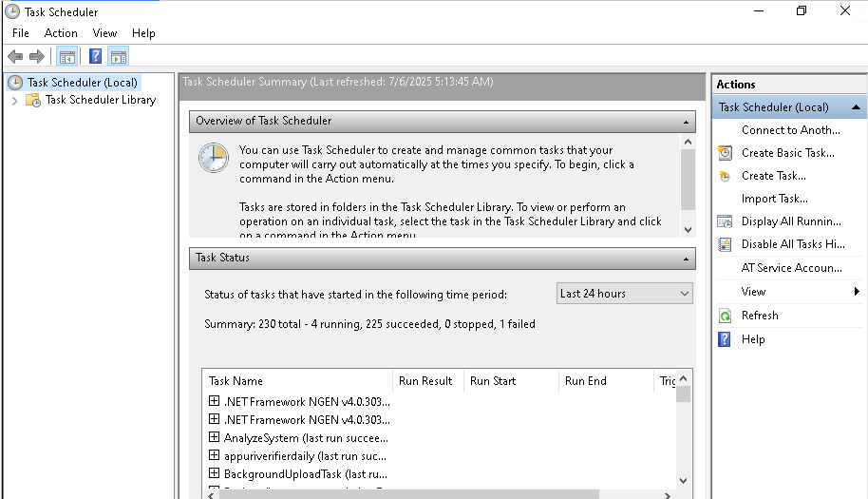Viewport: 868px width, 499px height.
Task: Open the View submenu in Actions pane
Action: point(754,292)
